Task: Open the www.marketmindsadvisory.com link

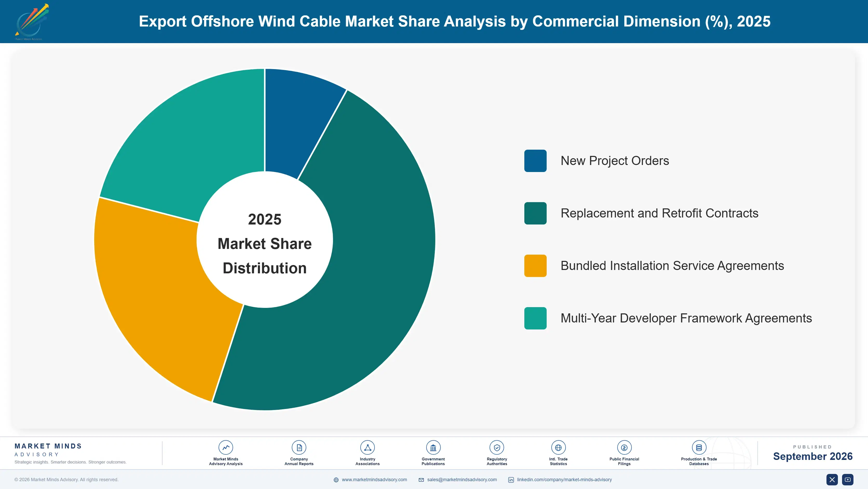Action: 374,480
